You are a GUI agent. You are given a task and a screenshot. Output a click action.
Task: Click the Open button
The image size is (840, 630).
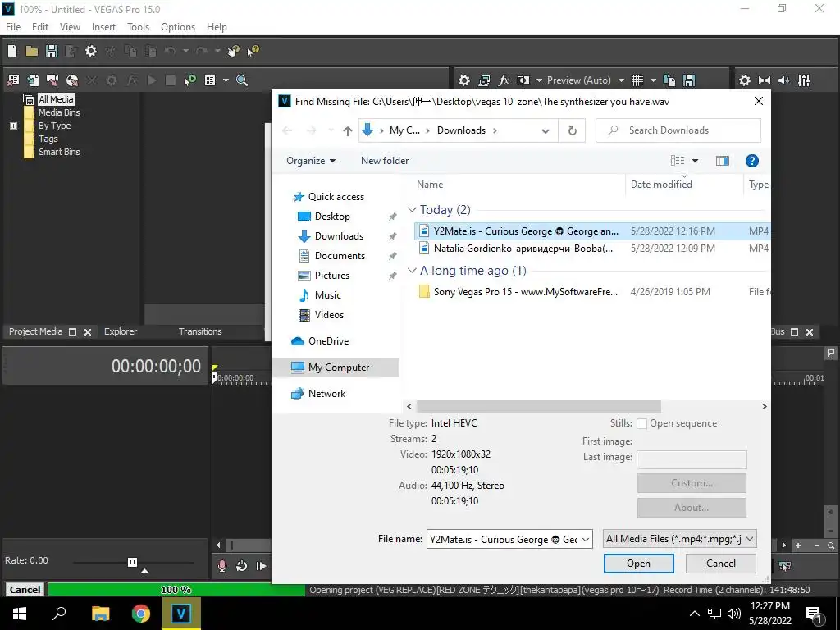pyautogui.click(x=638, y=564)
